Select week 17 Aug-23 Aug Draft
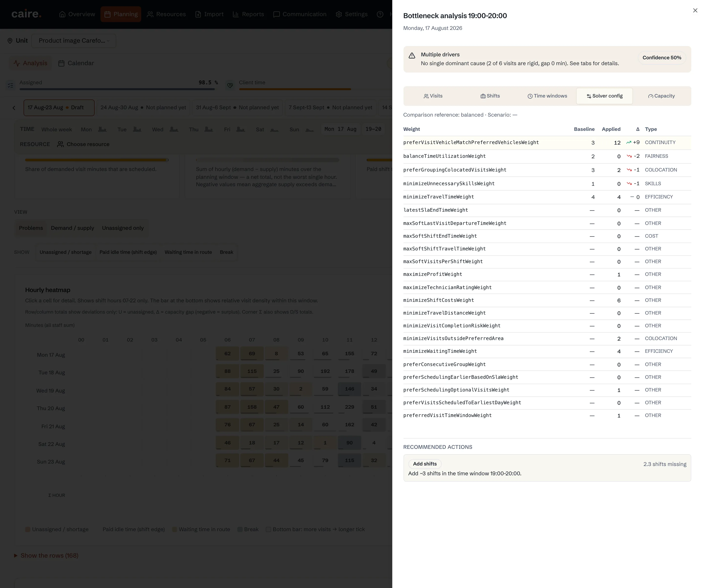706x588 pixels. click(x=59, y=108)
